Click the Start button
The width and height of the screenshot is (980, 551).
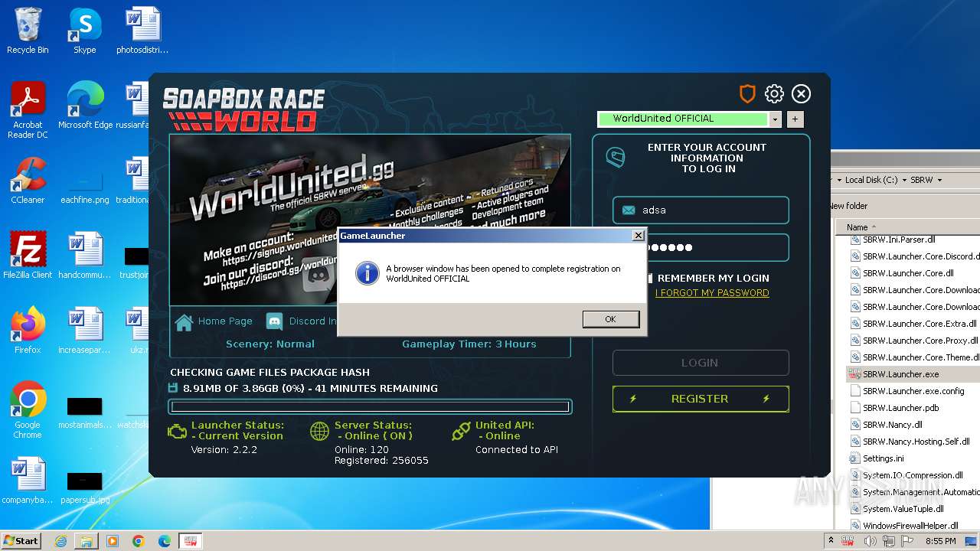[21, 540]
